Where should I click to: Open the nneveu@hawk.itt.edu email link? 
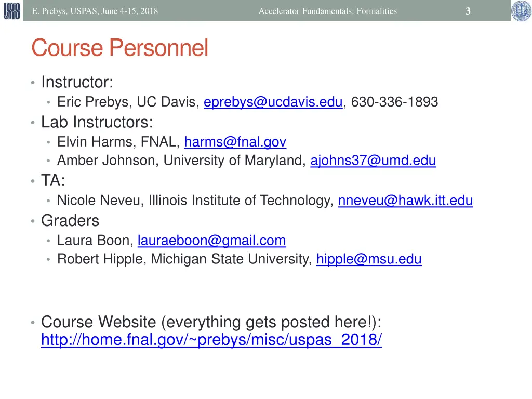point(405,200)
